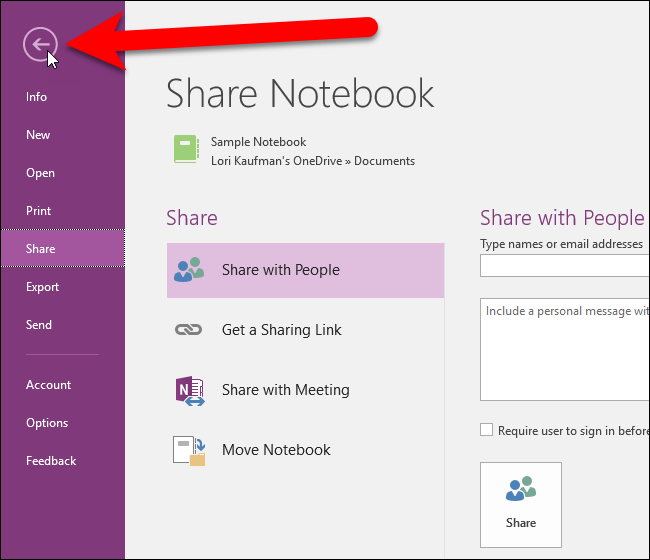
Task: Click the names or email addresses field
Action: click(565, 265)
